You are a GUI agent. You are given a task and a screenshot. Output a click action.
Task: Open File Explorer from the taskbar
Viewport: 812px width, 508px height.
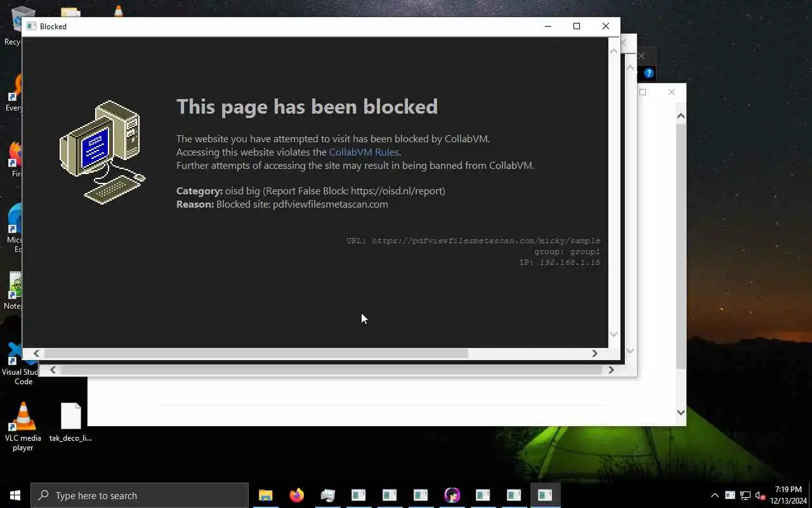click(x=265, y=495)
